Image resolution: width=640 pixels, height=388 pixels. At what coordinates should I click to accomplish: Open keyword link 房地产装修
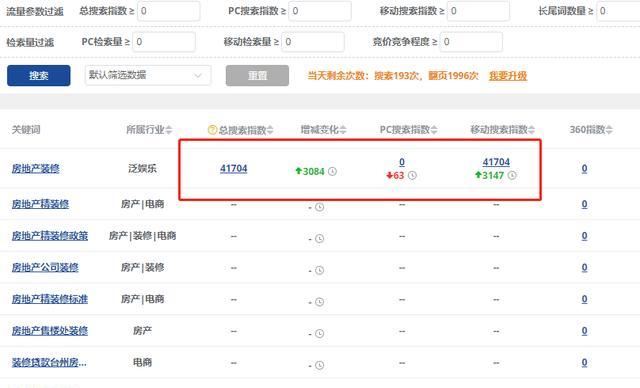click(x=36, y=169)
